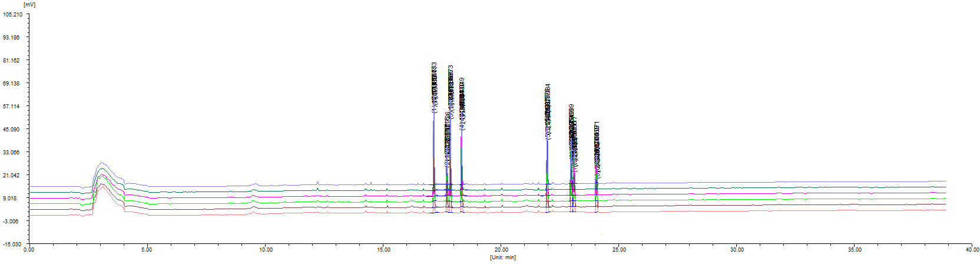The height and width of the screenshot is (264, 980).
Task: Select the peak label near 18.4 minutes
Action: click(462, 103)
